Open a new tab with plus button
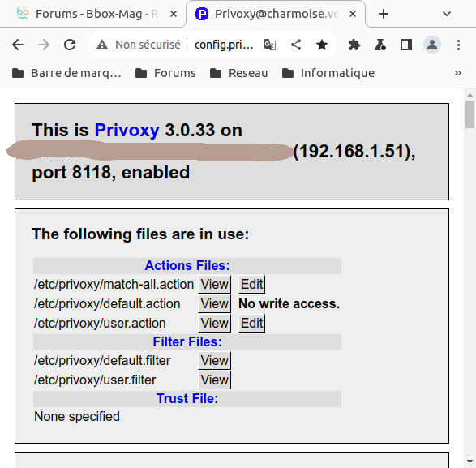This screenshot has height=468, width=476. (x=384, y=14)
